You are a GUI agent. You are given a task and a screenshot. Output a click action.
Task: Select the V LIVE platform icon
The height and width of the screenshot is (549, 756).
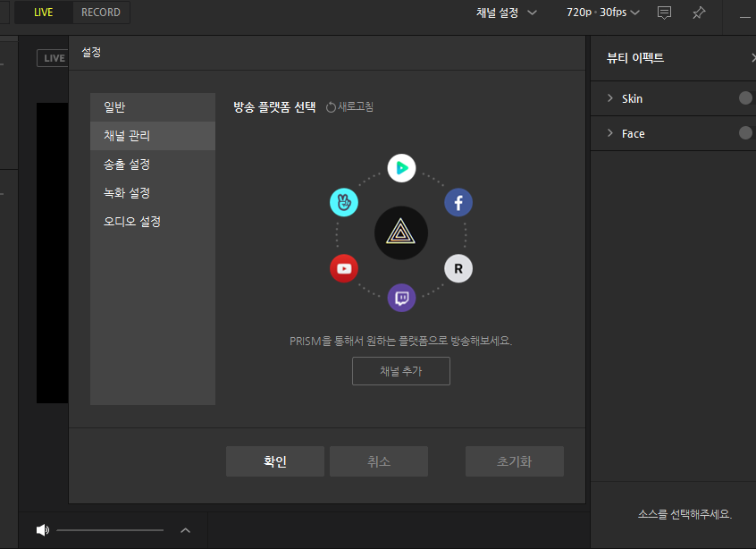coord(344,202)
